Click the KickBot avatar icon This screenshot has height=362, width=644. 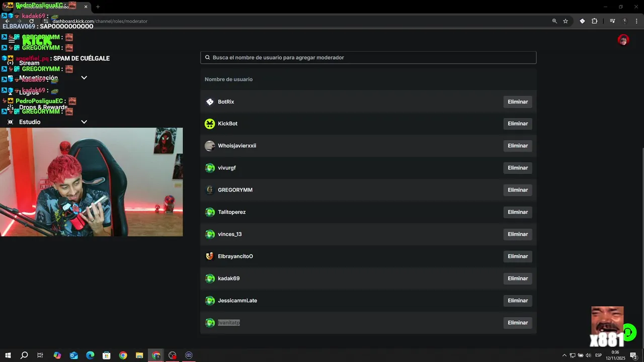(210, 124)
